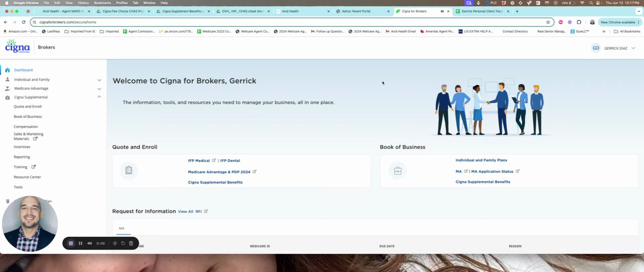The width and height of the screenshot is (644, 272).
Task: Open Medicare Advantage & PDP 2024 link
Action: click(x=219, y=172)
